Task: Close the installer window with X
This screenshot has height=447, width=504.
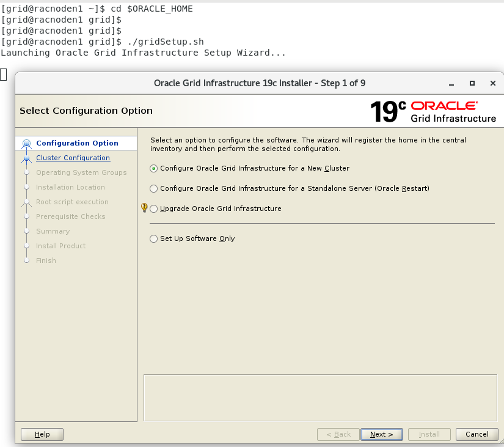Action: pos(493,83)
